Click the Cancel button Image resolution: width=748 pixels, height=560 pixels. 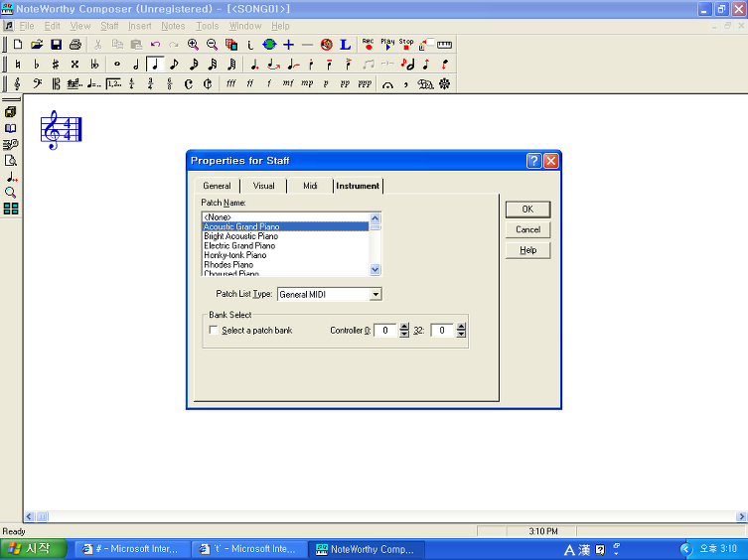(x=527, y=229)
